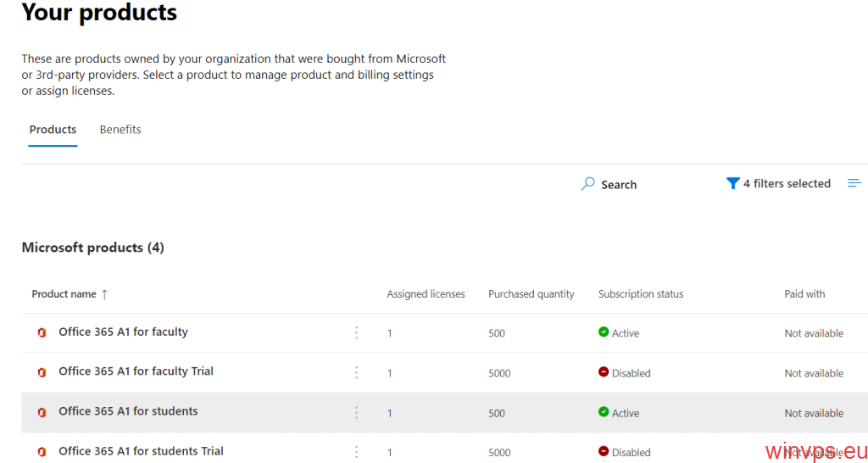Viewport: 868px width, 463px height.
Task: Click the search magnifier icon
Action: (587, 184)
